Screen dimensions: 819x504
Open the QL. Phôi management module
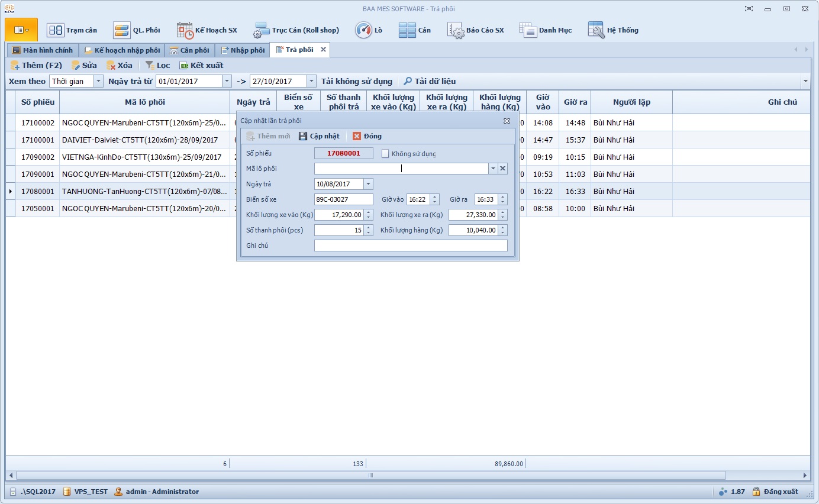tap(137, 30)
